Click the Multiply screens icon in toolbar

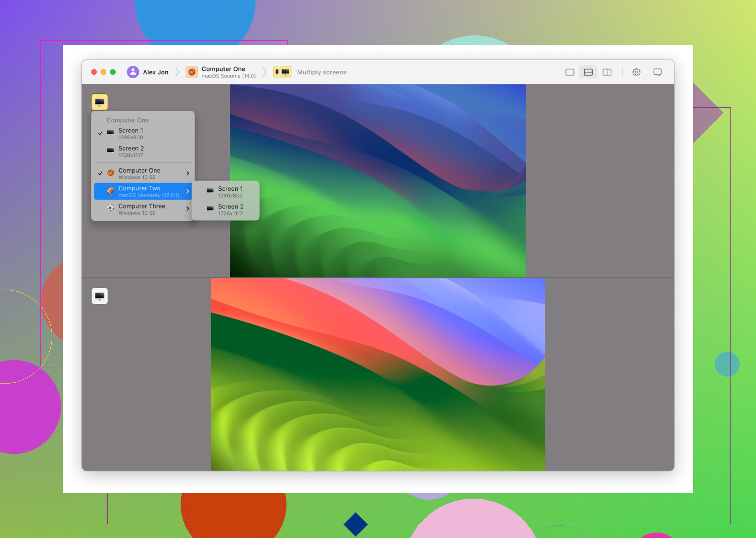[283, 72]
